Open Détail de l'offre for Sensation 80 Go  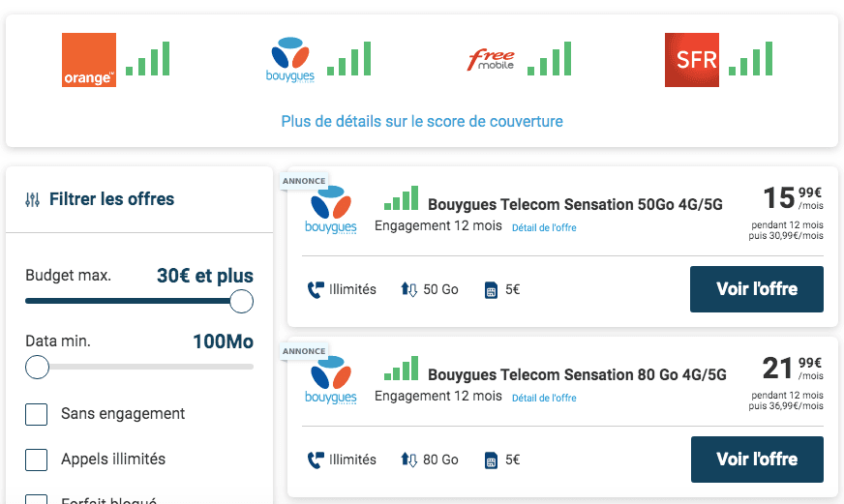[x=544, y=398]
